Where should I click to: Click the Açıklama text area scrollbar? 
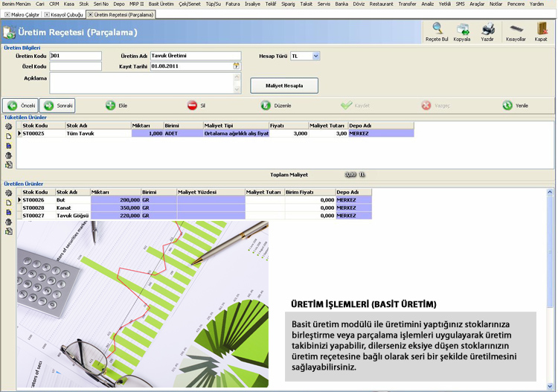tap(237, 83)
